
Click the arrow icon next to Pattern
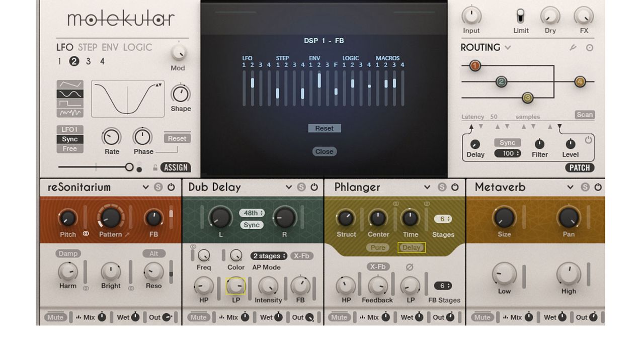coord(127,234)
